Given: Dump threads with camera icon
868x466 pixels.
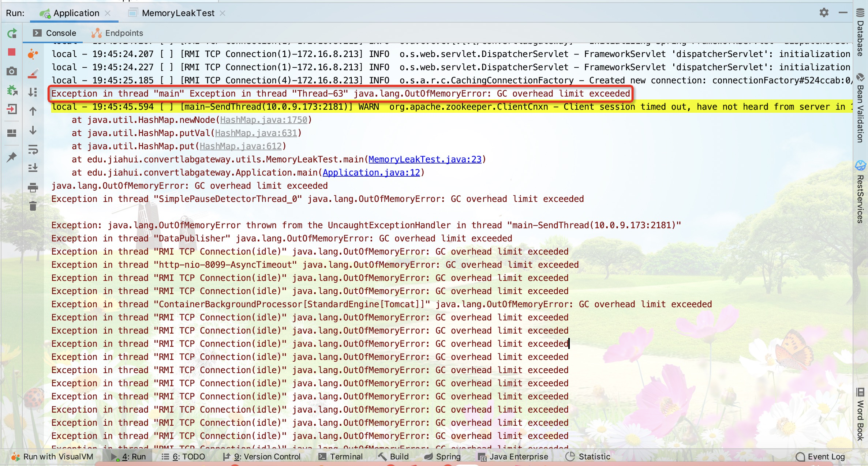Looking at the screenshot, I should [x=12, y=71].
